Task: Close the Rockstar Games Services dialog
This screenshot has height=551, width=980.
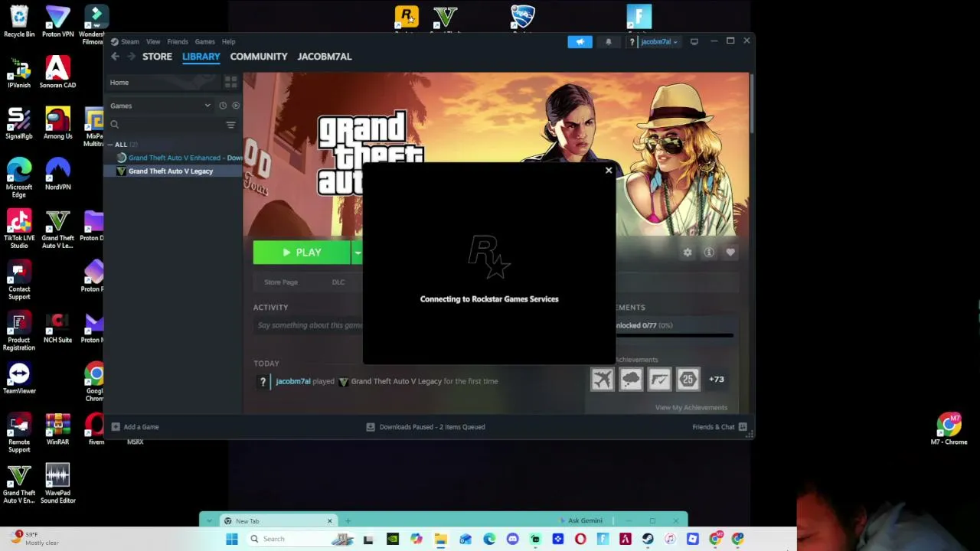Action: 609,171
